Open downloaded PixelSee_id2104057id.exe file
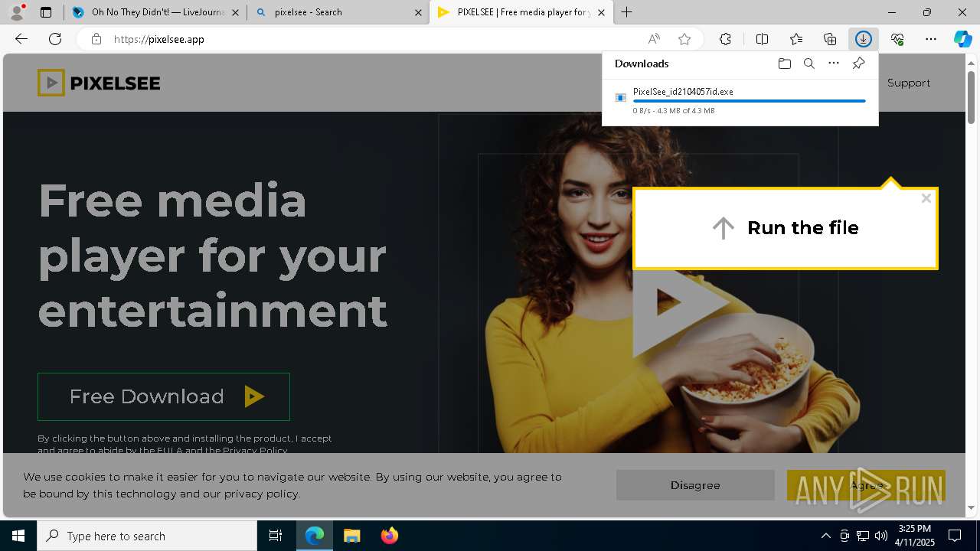Image resolution: width=980 pixels, height=551 pixels. point(683,92)
